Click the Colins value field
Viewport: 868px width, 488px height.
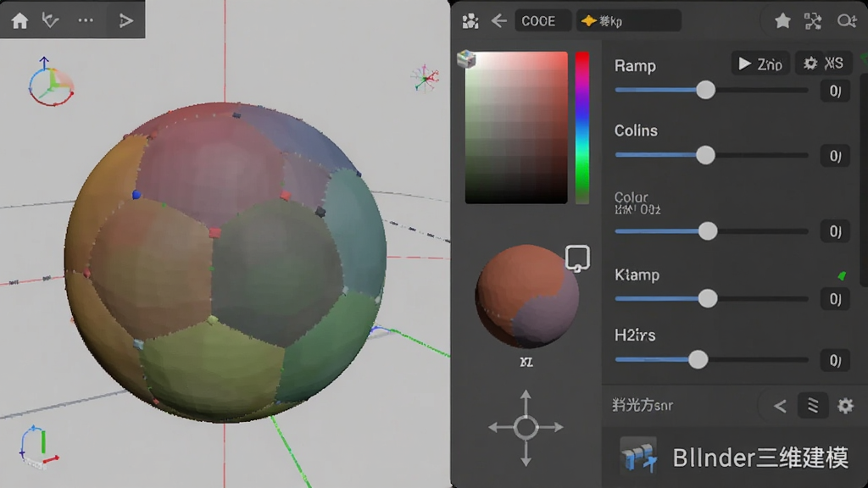point(835,156)
